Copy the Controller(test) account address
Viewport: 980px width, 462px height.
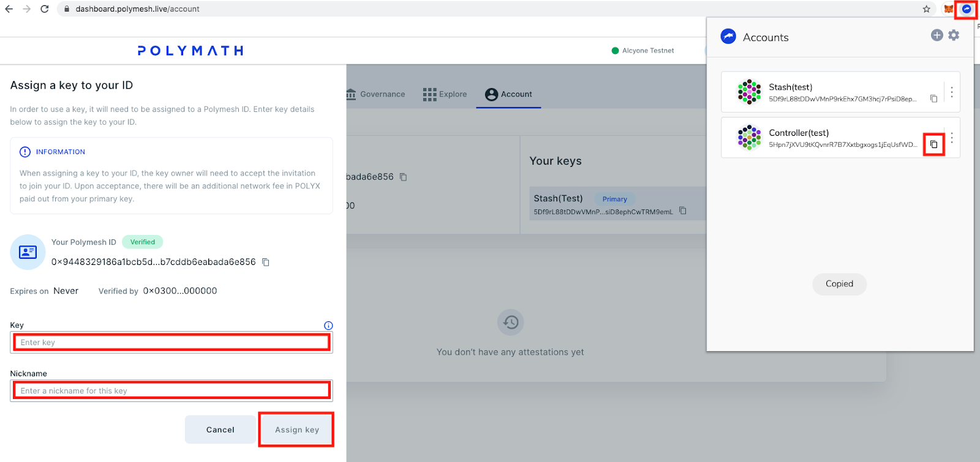933,144
